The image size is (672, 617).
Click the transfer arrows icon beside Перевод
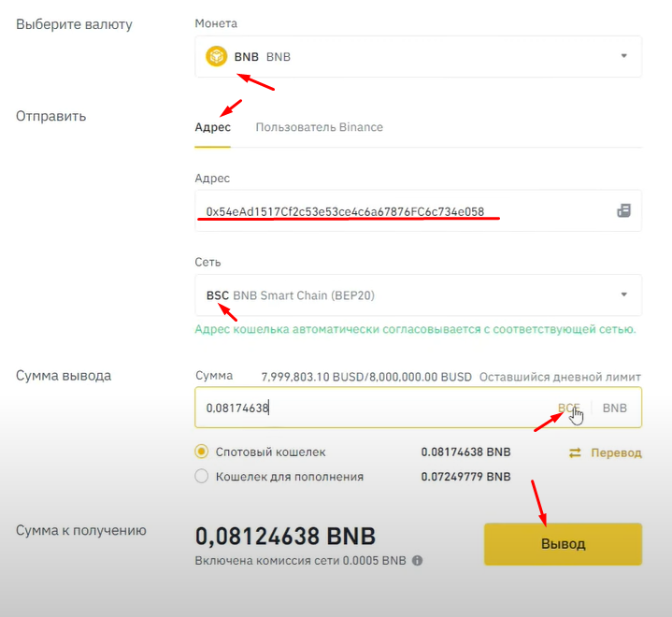(x=575, y=452)
